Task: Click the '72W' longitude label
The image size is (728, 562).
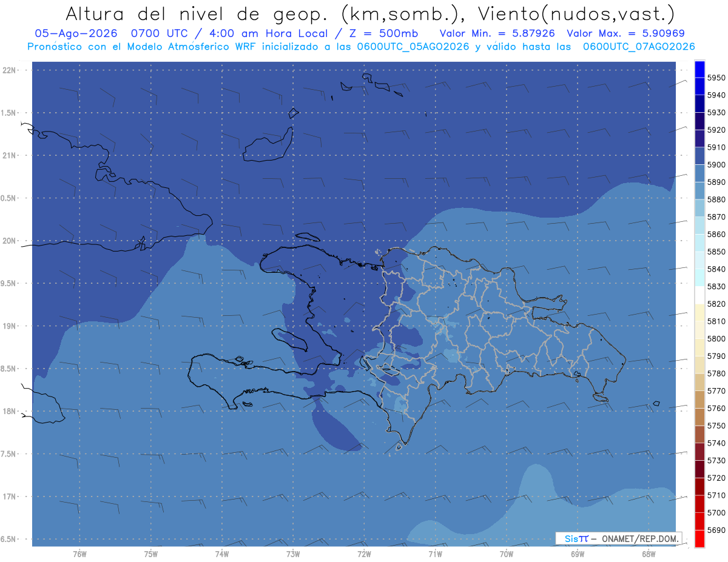Action: (364, 554)
